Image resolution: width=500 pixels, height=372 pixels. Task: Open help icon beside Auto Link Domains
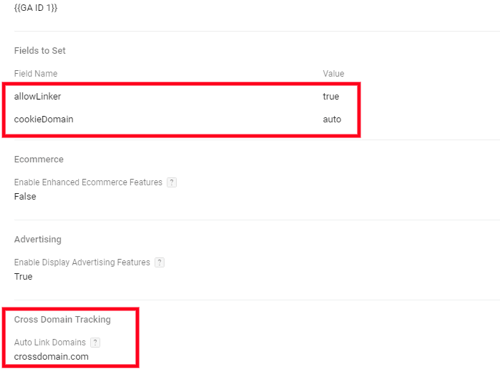(95, 342)
